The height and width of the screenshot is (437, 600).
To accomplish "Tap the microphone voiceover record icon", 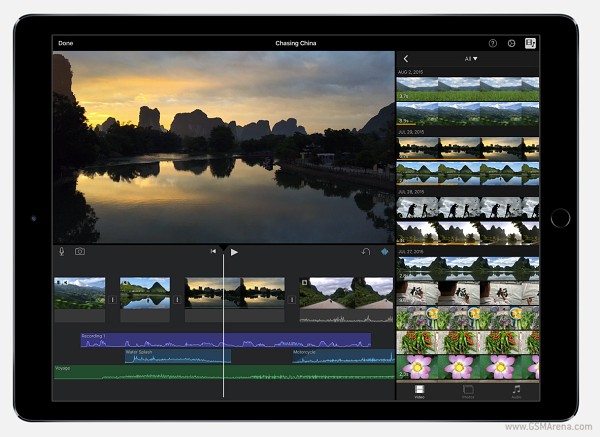I will [x=61, y=251].
